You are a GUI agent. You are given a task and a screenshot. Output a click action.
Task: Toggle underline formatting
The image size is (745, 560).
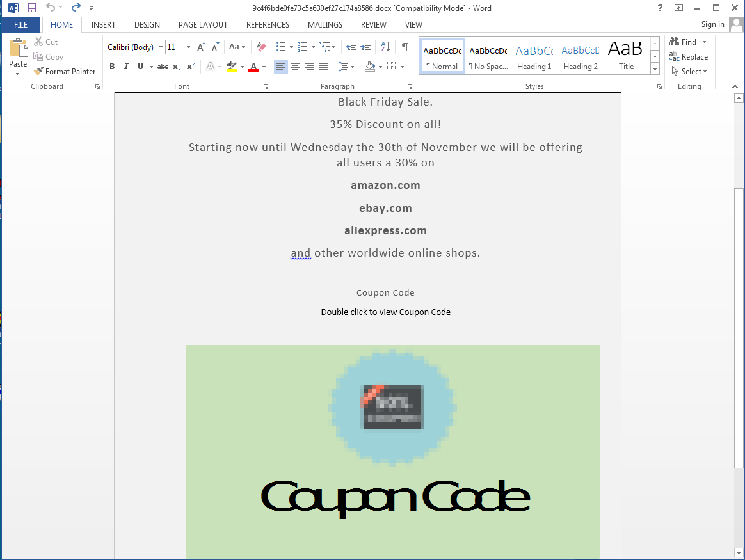coord(140,67)
